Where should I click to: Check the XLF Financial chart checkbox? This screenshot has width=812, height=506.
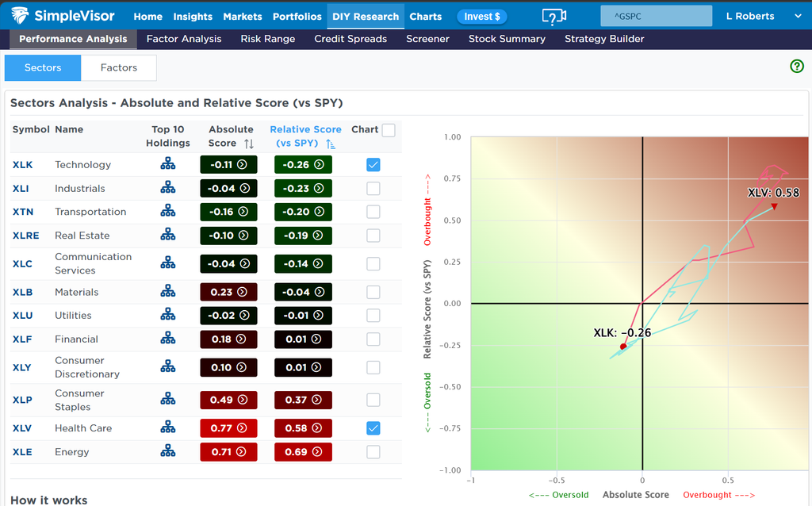pos(373,339)
